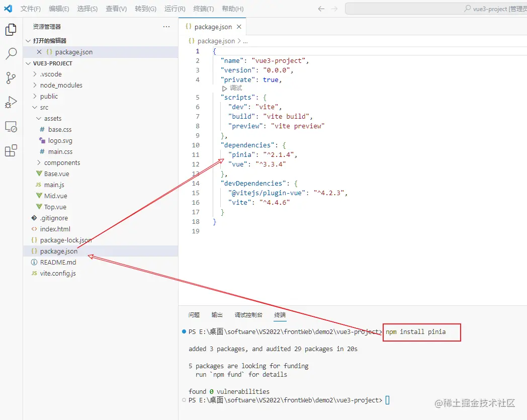This screenshot has width=527, height=420.
Task: Click the terminal prompt input cursor
Action: click(387, 400)
